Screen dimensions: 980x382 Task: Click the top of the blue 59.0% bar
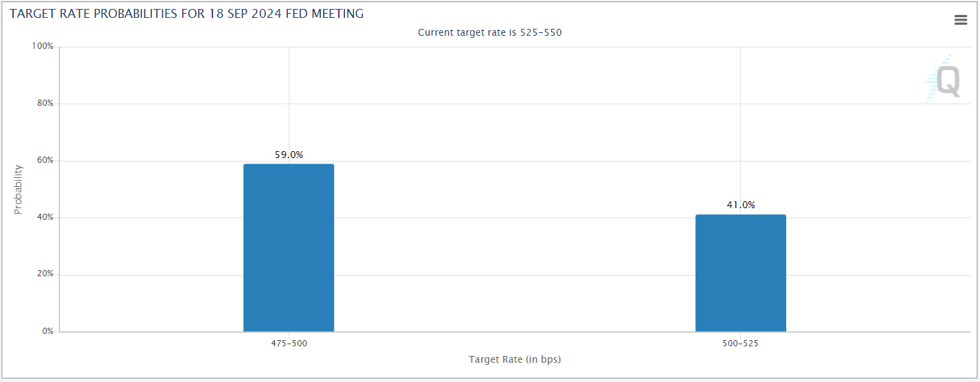point(289,166)
